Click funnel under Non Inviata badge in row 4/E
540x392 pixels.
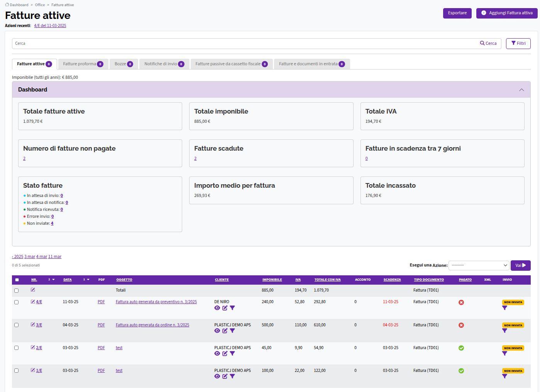point(504,308)
